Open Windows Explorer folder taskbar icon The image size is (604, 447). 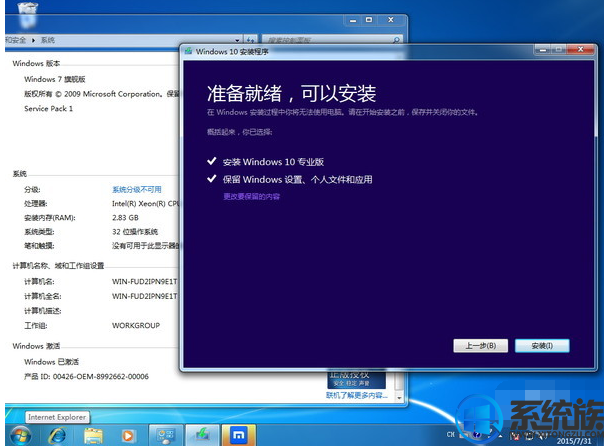pos(93,436)
